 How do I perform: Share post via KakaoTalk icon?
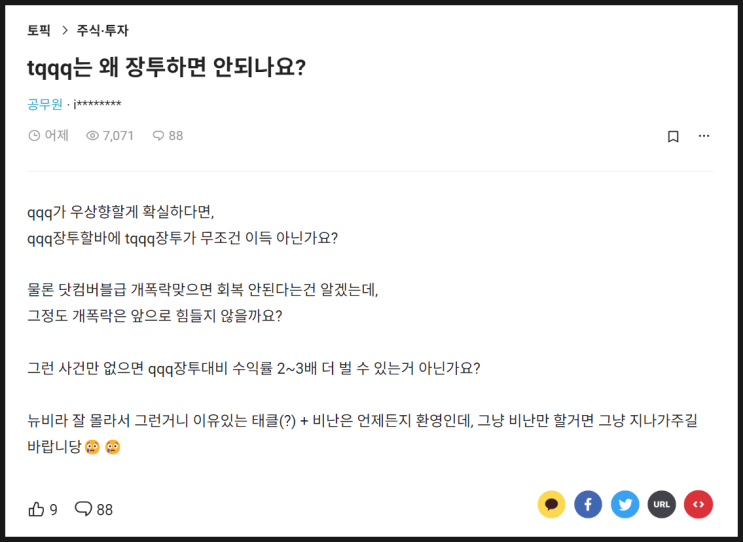point(551,504)
